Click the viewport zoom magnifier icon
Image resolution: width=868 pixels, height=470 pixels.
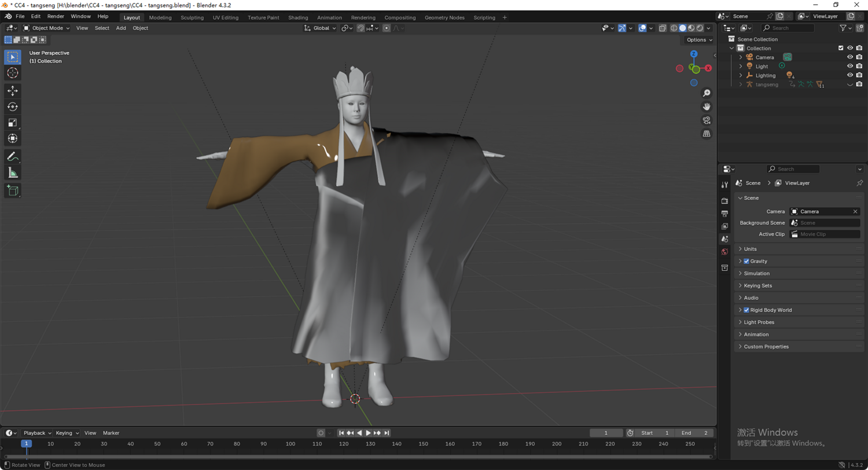click(x=707, y=93)
